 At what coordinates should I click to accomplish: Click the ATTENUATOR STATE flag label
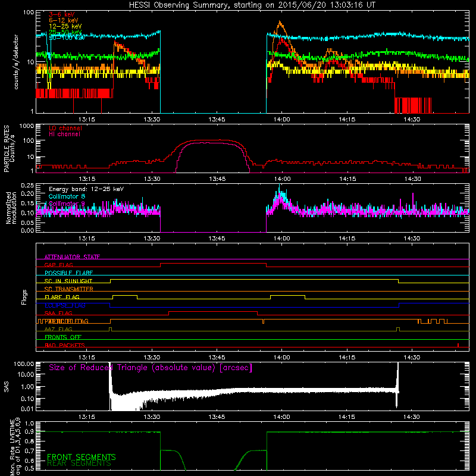click(x=72, y=257)
